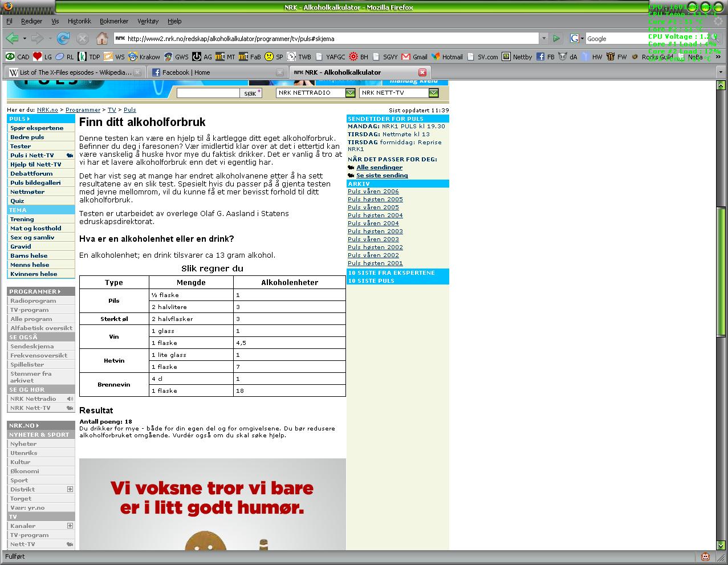This screenshot has width=728, height=565.
Task: Open the Mat og kosthold sidebar link
Action: pyautogui.click(x=36, y=228)
